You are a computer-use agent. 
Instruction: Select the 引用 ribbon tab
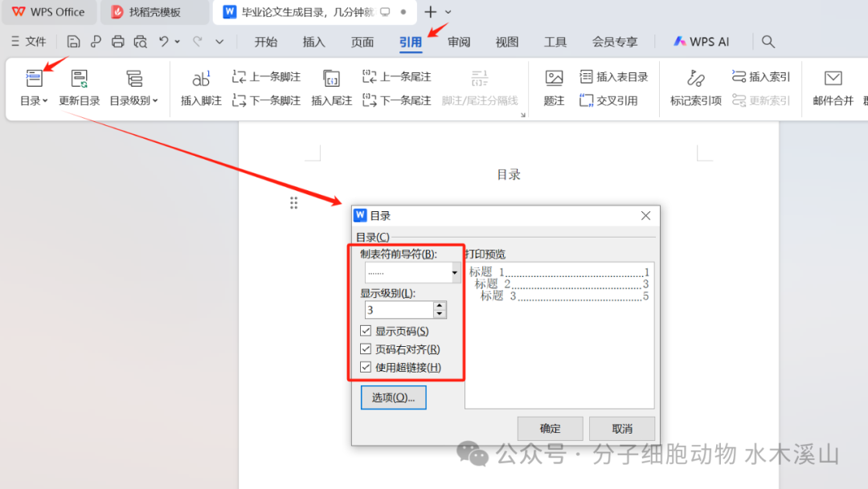pos(410,42)
